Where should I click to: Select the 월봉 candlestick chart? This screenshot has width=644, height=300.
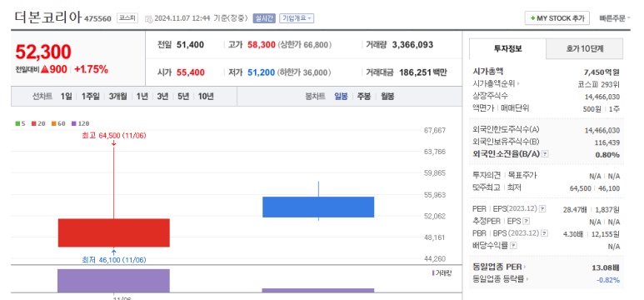(x=387, y=97)
